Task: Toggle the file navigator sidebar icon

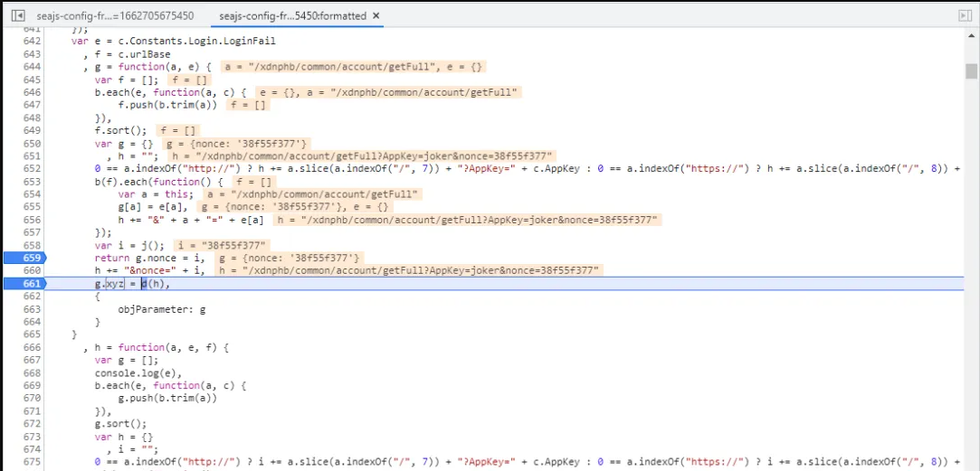Action: 18,15
